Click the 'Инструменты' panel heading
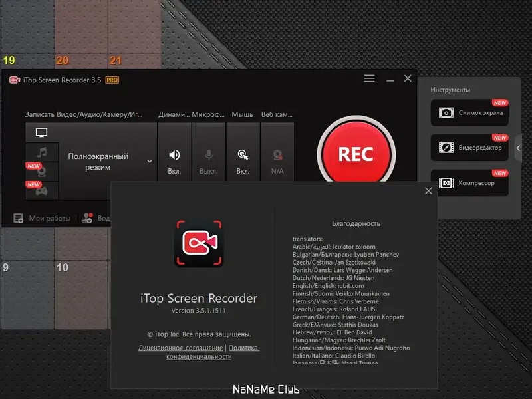532x399 pixels. click(450, 90)
